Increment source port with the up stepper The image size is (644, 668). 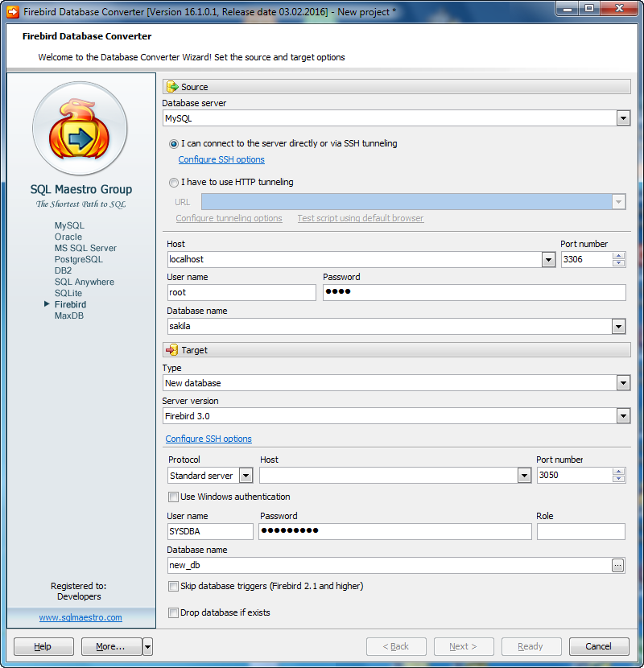[617, 254]
